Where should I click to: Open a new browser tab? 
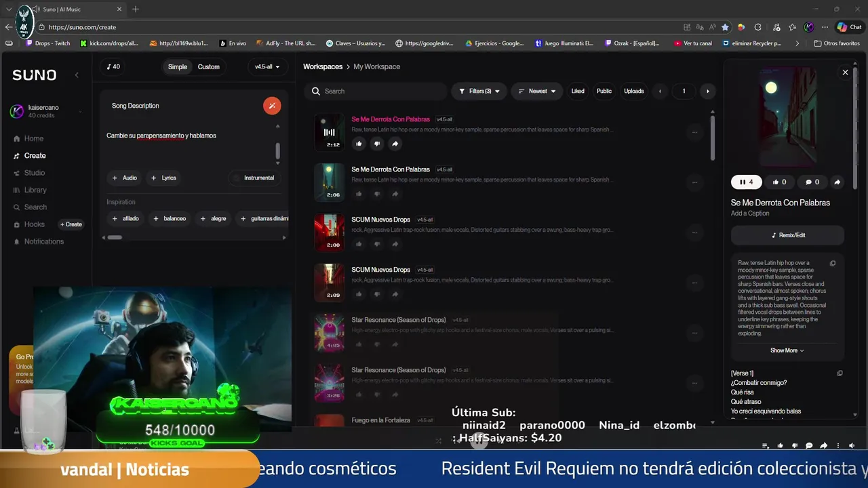pyautogui.click(x=136, y=9)
